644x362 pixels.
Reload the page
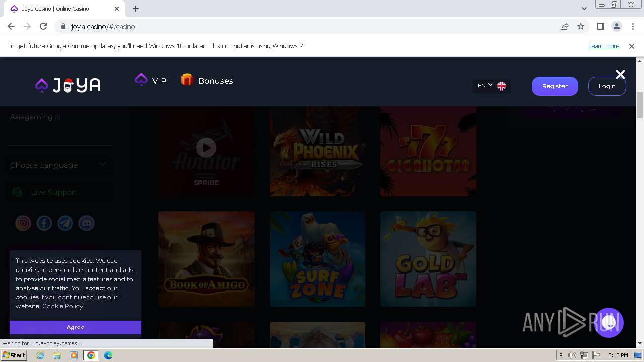[43, 27]
